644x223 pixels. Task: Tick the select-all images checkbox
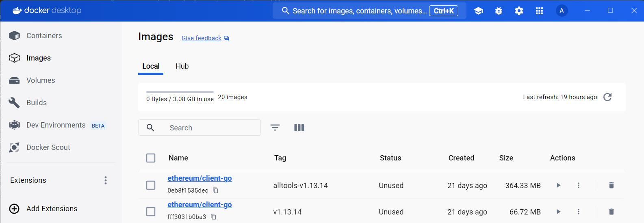click(151, 158)
